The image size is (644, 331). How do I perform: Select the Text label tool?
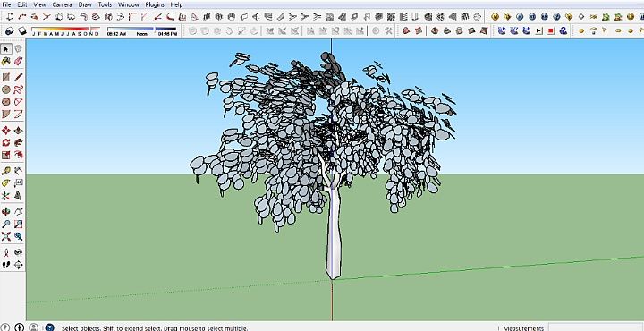18,183
